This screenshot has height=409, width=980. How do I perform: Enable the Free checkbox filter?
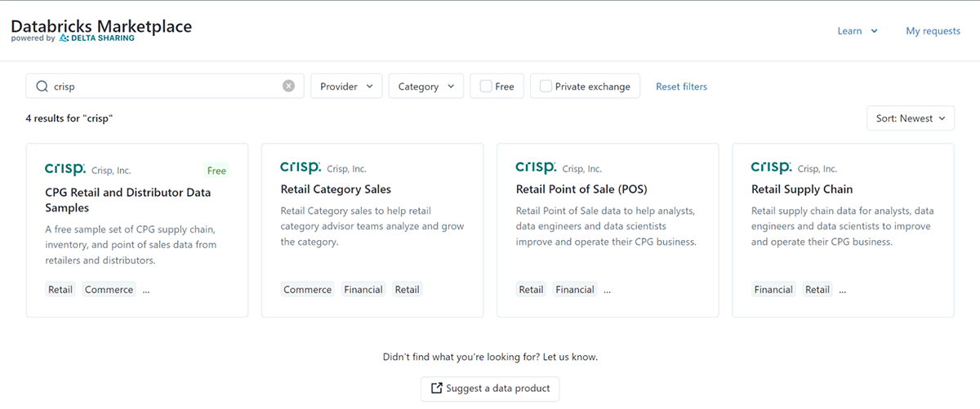[x=486, y=87]
